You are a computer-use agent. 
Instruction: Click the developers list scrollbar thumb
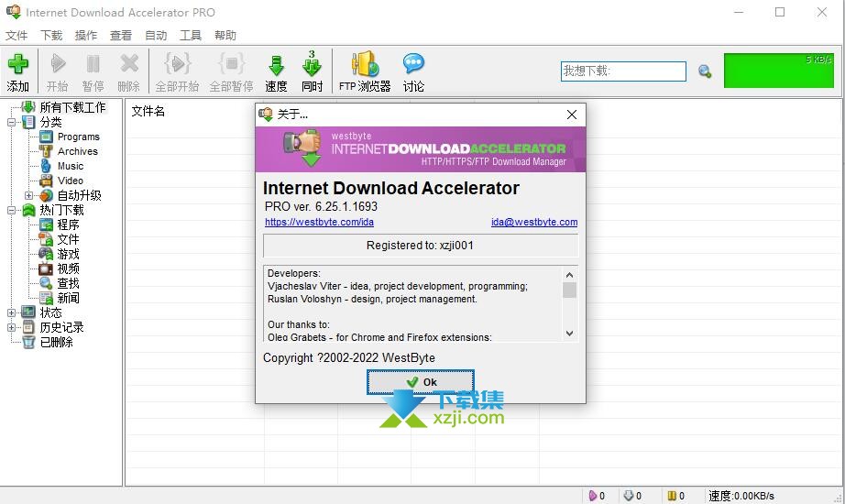point(570,290)
